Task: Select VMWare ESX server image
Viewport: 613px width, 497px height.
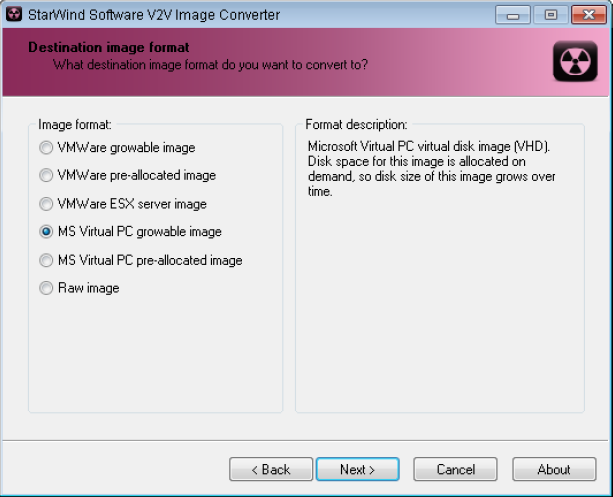Action: (x=46, y=204)
